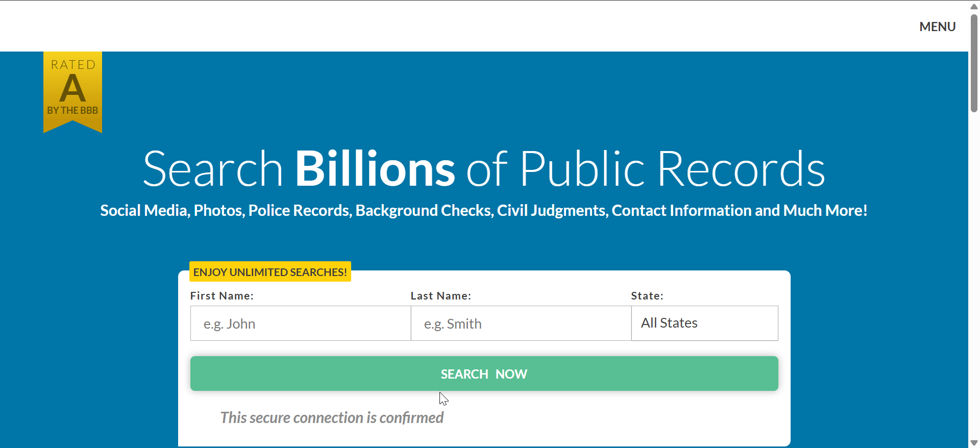Click the State label
The height and width of the screenshot is (448, 980).
pyautogui.click(x=647, y=296)
